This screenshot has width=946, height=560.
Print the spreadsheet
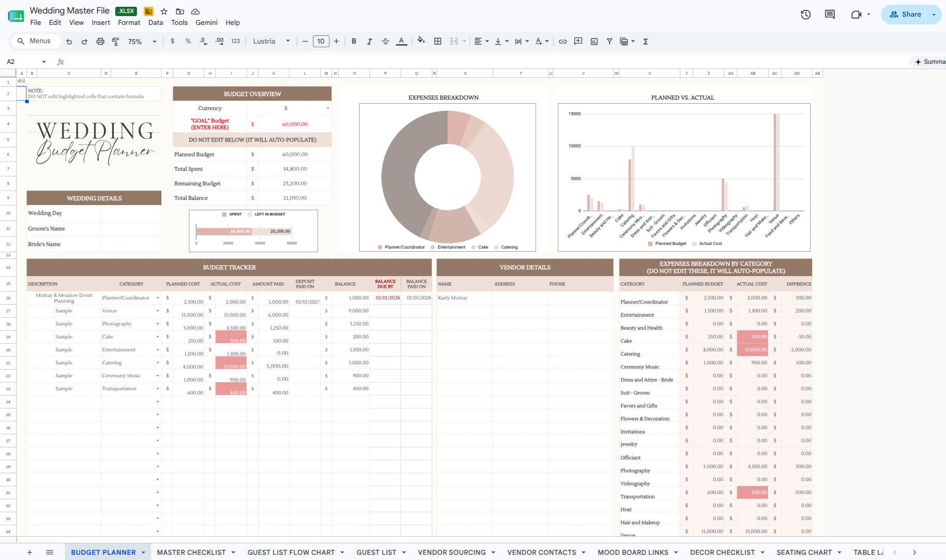pyautogui.click(x=100, y=42)
